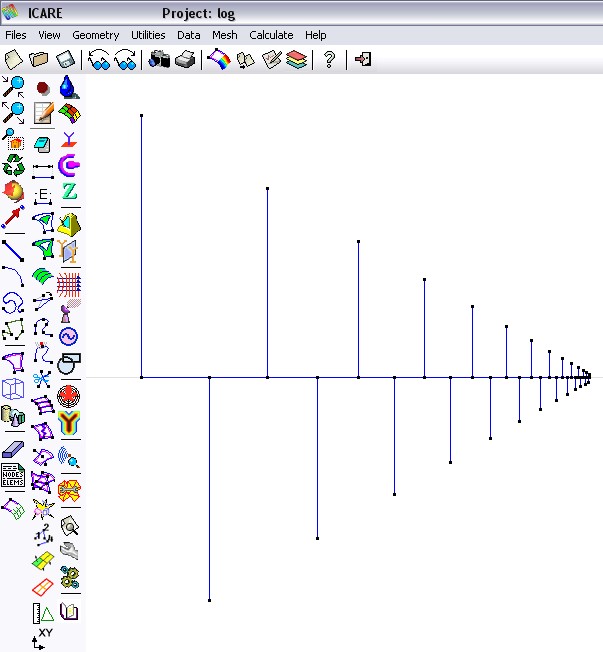Screen dimensions: 603x652
Task: Click the Open project folder icon
Action: tap(39, 60)
